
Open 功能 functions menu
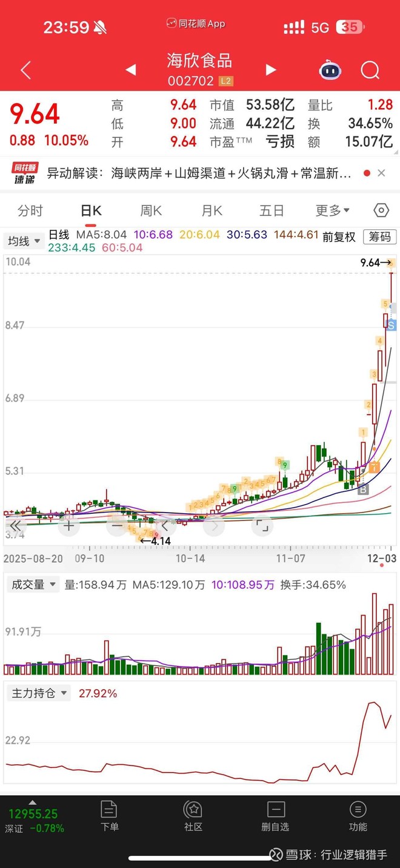[x=358, y=816]
